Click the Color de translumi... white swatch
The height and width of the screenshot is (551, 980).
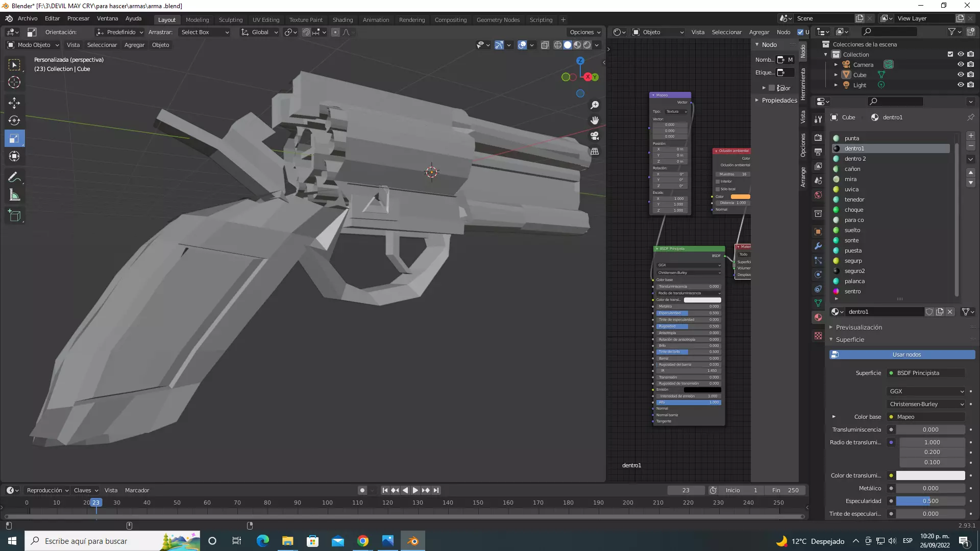click(x=930, y=475)
